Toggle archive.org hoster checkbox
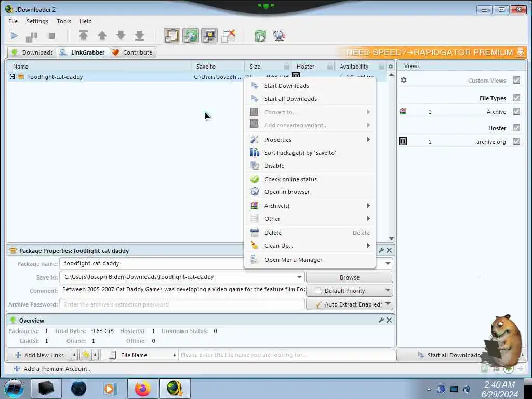 coord(516,141)
